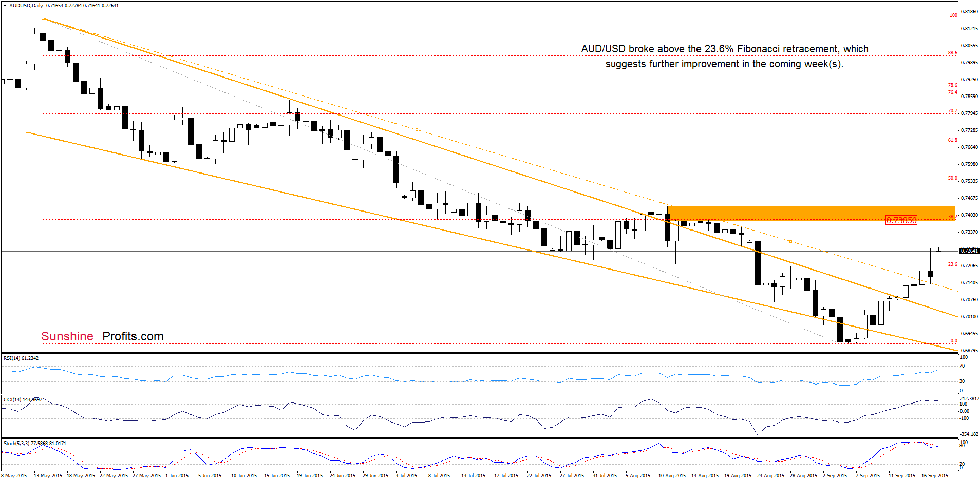Click the 0.75980 price axis value
Image resolution: width=980 pixels, height=480 pixels.
pos(970,164)
